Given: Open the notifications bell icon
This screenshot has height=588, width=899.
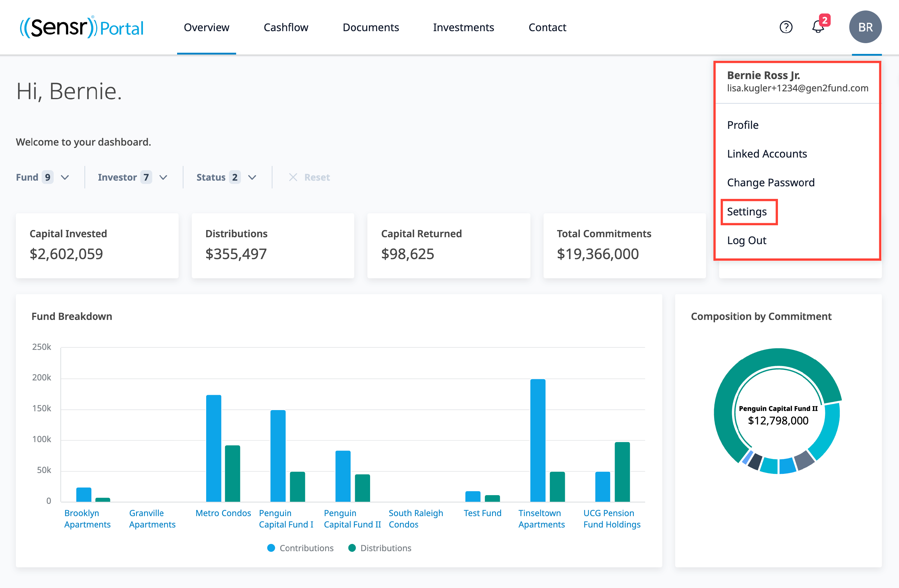Looking at the screenshot, I should coord(818,27).
